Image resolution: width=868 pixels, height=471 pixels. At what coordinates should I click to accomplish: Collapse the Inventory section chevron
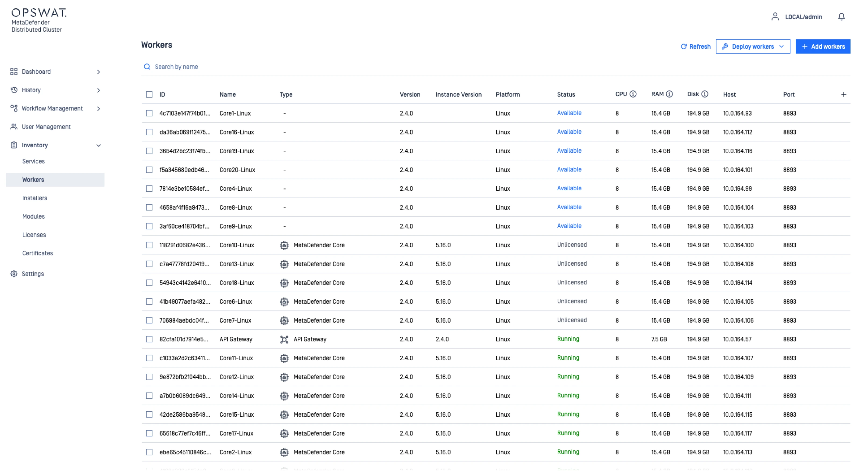[x=98, y=145]
